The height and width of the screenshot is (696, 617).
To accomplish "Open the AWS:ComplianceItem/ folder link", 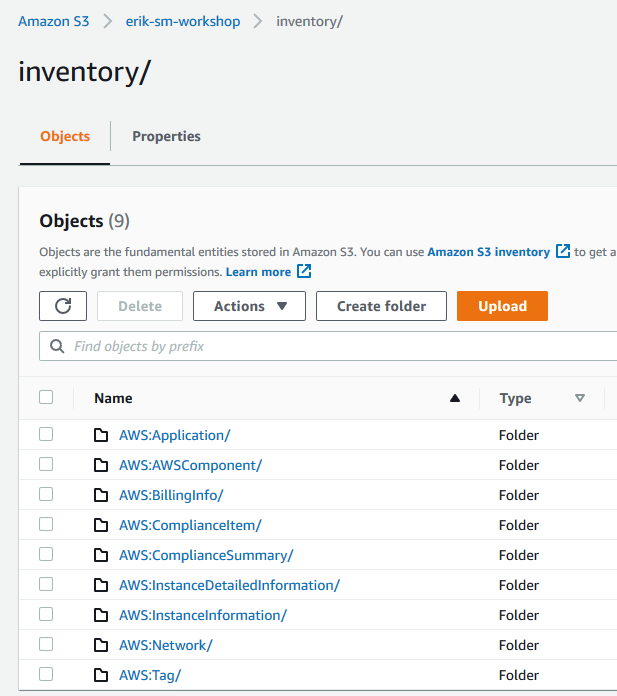I will tap(190, 525).
